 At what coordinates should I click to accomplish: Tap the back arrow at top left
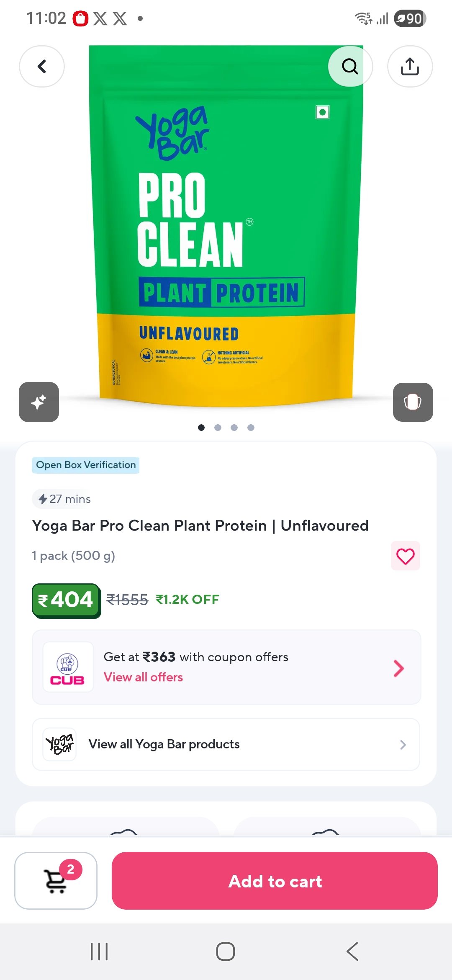[42, 66]
